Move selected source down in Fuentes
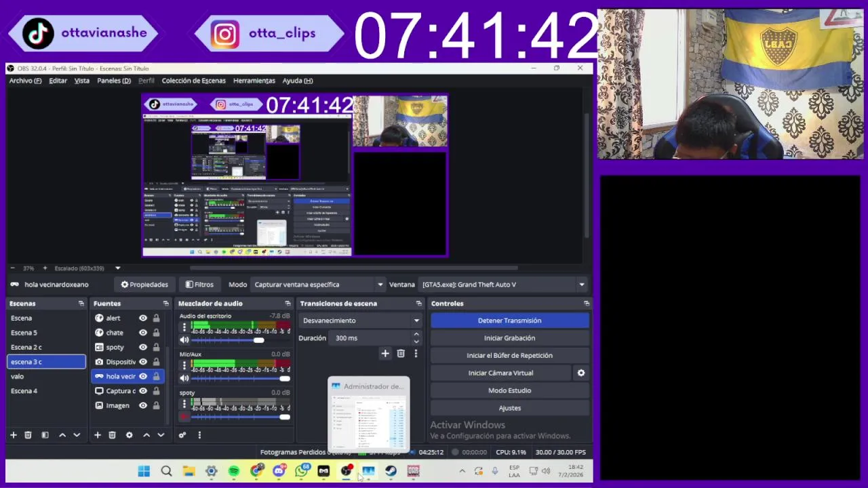This screenshot has height=488, width=868. tap(161, 435)
